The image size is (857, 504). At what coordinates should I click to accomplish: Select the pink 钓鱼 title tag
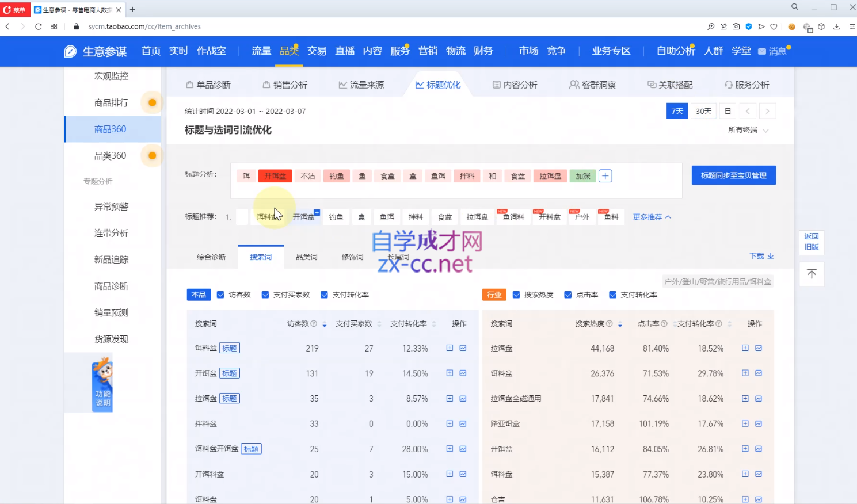click(337, 176)
